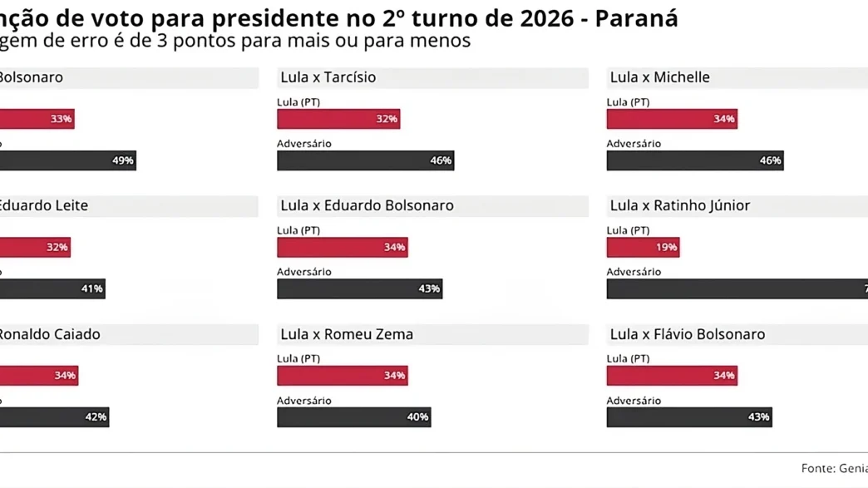Click the "Lula x Eduardo Bolsonaro" header
Image resolution: width=868 pixels, height=488 pixels.
[x=367, y=205]
